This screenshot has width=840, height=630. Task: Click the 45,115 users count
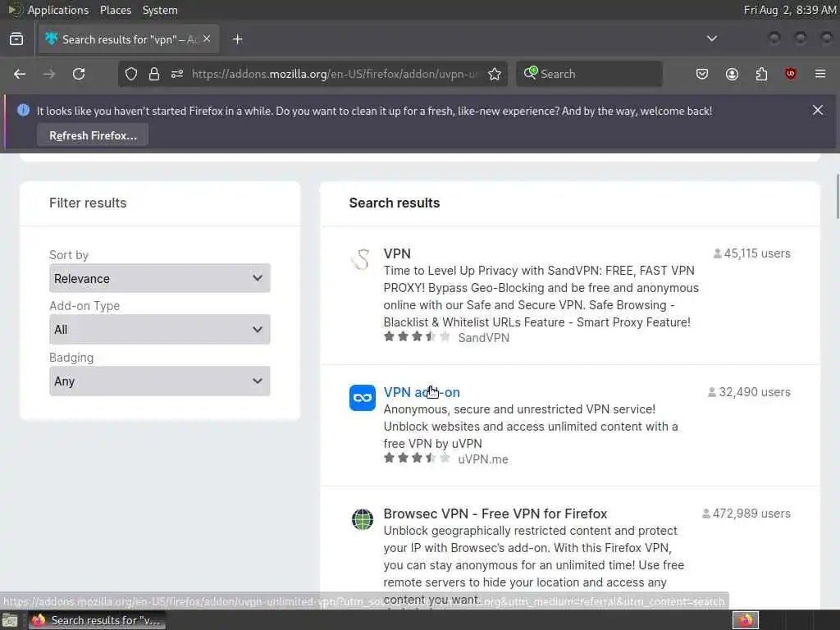(751, 253)
